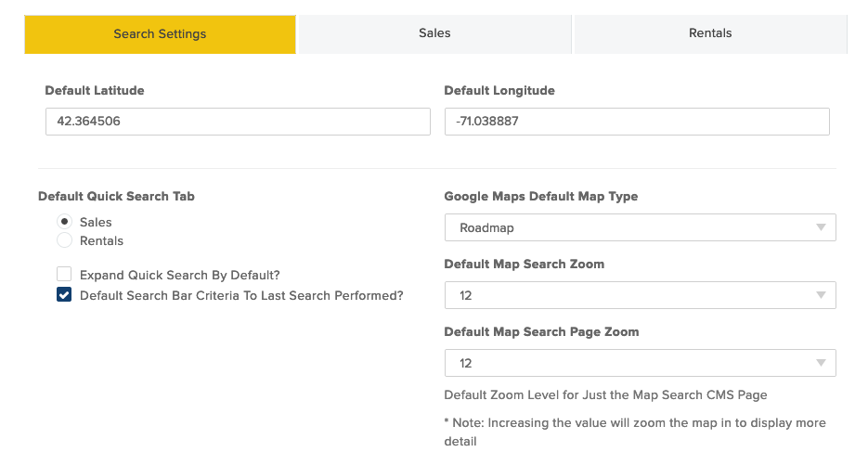Viewport: 868px width, 465px height.
Task: Open the Roadmap map type dropdown
Action: click(640, 227)
